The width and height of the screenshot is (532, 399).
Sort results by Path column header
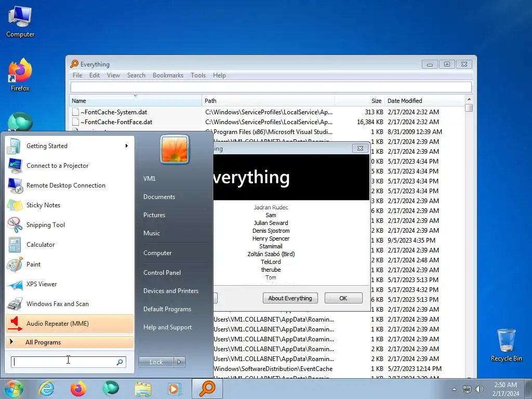tap(268, 101)
